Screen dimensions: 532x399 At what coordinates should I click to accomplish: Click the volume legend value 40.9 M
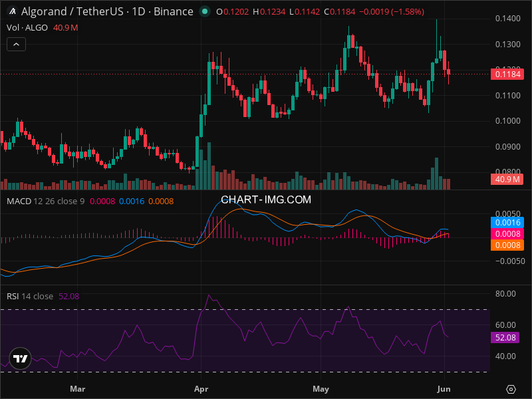pos(65,28)
